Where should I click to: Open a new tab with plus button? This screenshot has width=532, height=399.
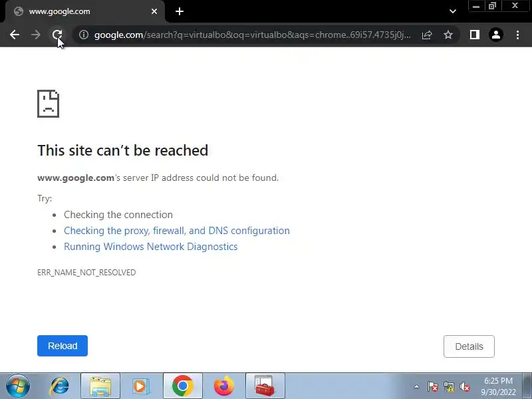180,11
